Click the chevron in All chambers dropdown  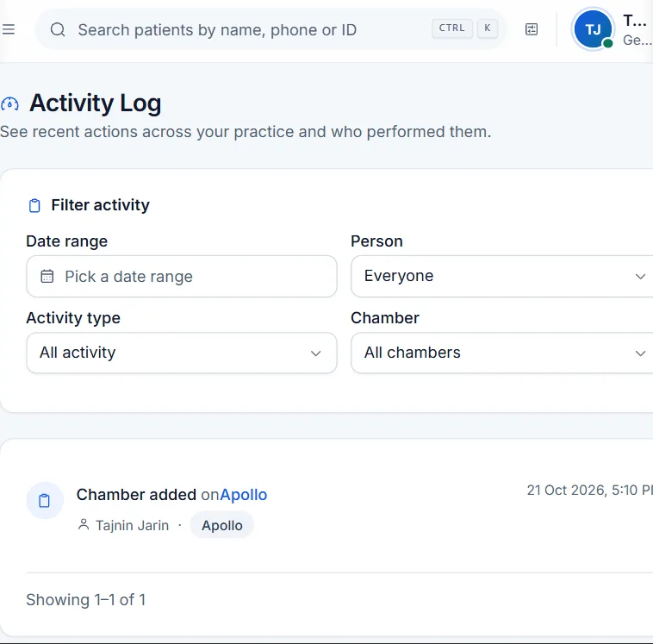point(640,353)
